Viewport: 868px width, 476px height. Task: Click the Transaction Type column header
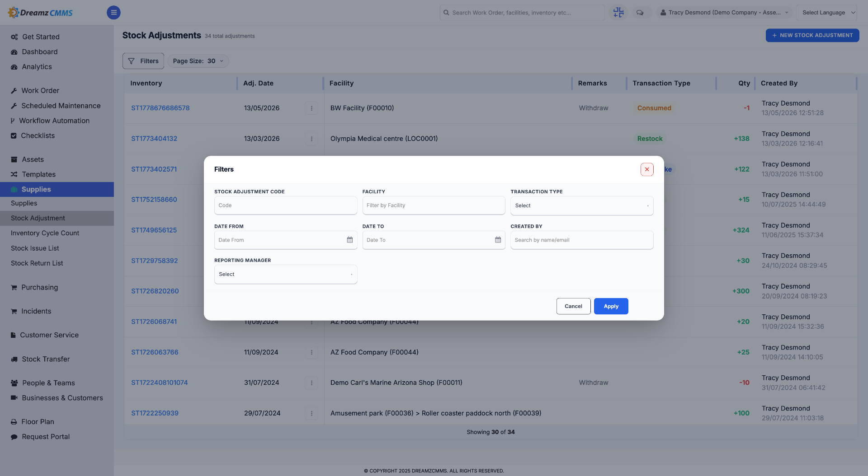click(661, 84)
